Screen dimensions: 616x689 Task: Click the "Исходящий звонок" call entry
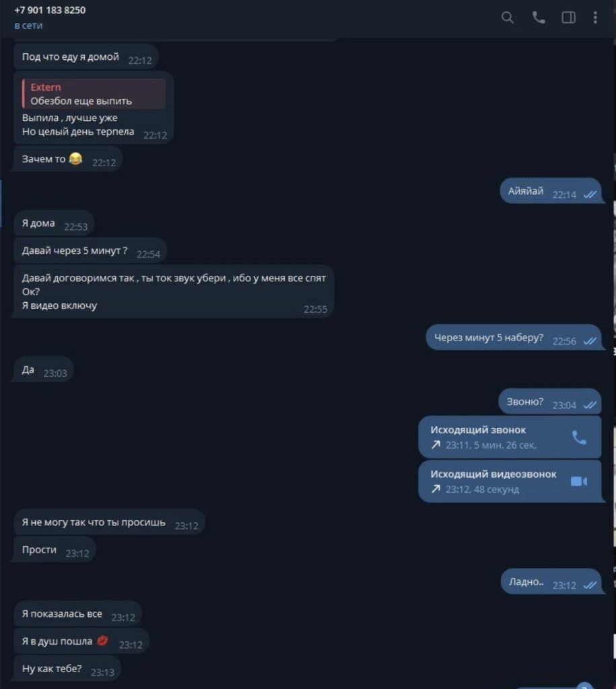click(x=510, y=437)
